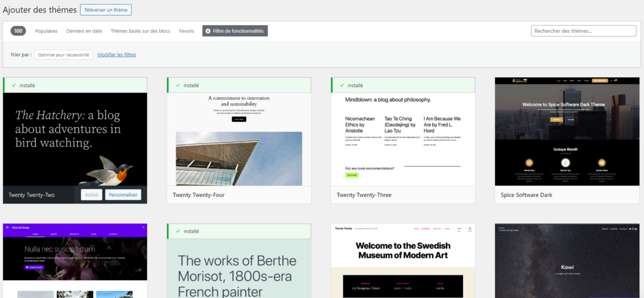The height and width of the screenshot is (298, 644).
Task: Click the Trier par label
Action: [x=21, y=55]
